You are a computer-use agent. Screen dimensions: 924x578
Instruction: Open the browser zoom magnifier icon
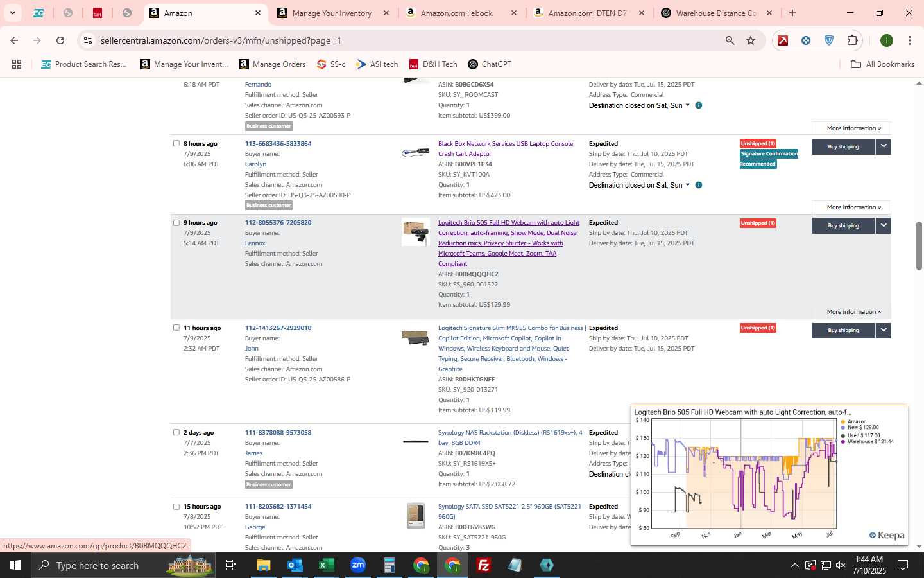pos(730,40)
